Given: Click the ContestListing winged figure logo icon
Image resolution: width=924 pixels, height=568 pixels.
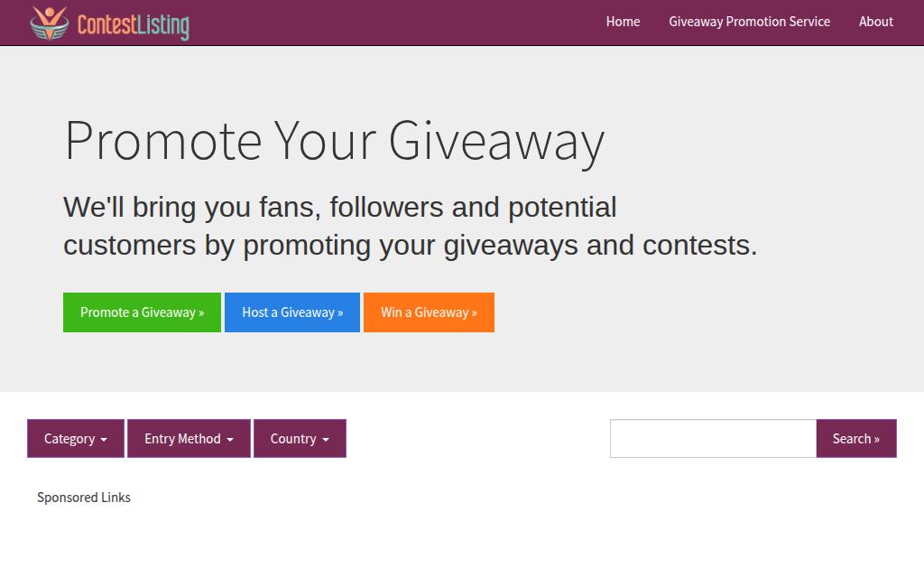Looking at the screenshot, I should coord(50,23).
